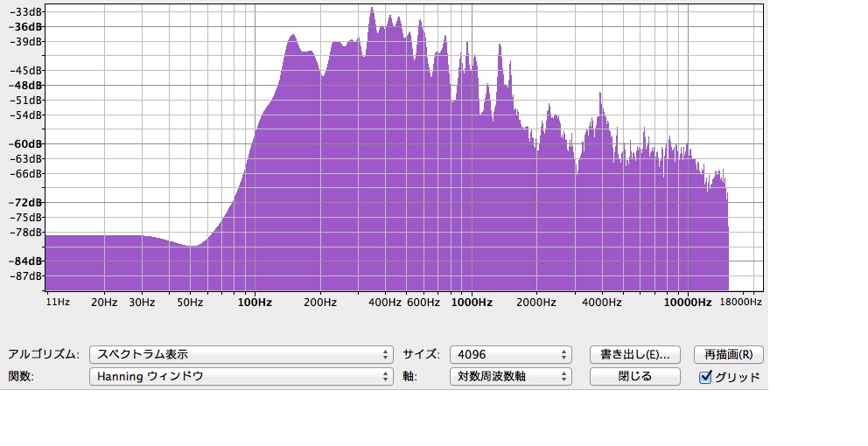Click the tallest spectrum peak near 350Hz
This screenshot has width=868, height=446.
click(371, 10)
